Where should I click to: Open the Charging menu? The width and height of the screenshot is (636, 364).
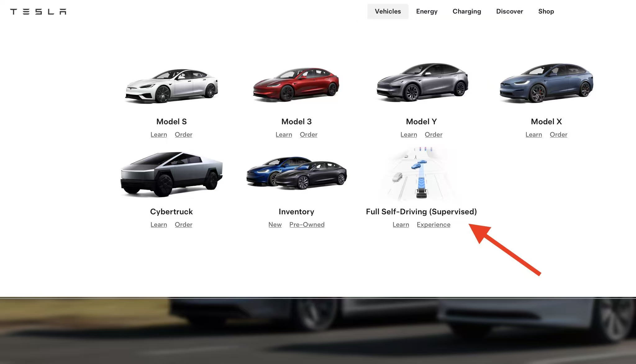coord(466,11)
